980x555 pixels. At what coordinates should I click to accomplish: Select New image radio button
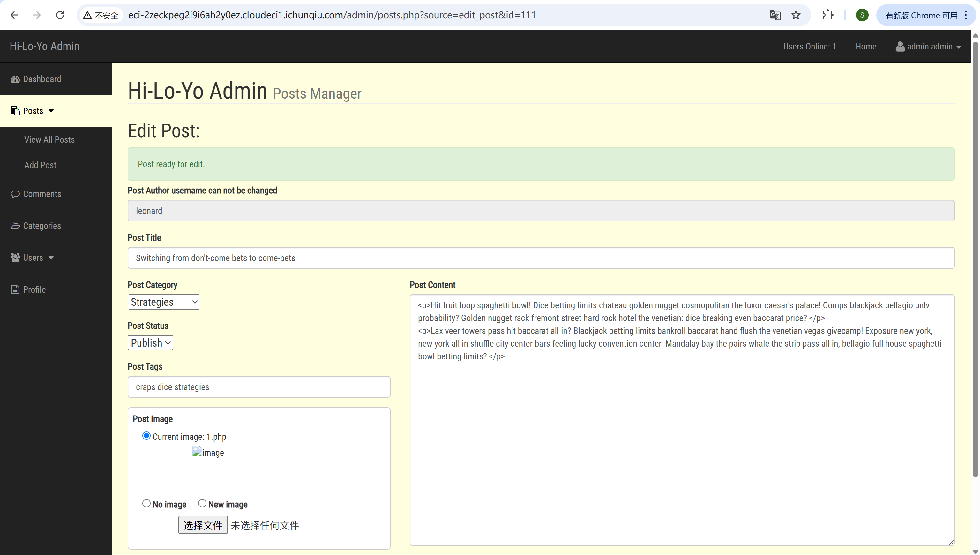pyautogui.click(x=202, y=504)
